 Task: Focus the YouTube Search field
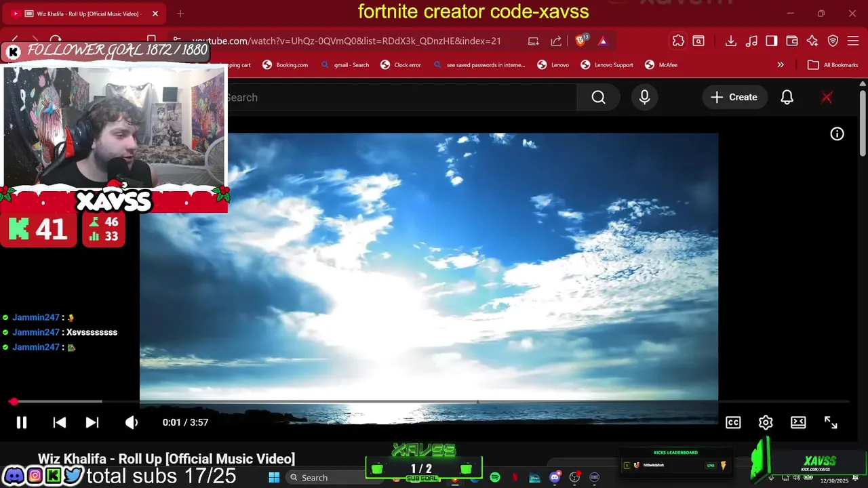[401, 98]
